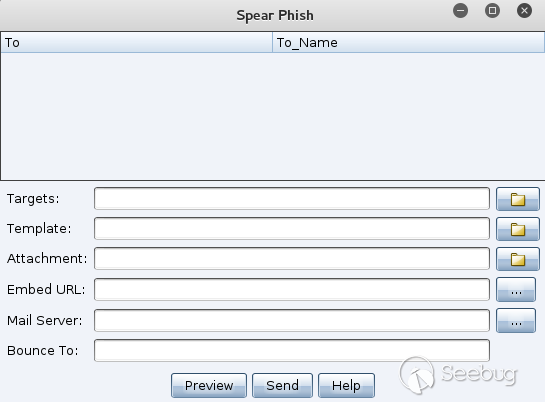Select the Mail Server text field
Viewport: 545px width, 402px height.
pyautogui.click(x=292, y=320)
